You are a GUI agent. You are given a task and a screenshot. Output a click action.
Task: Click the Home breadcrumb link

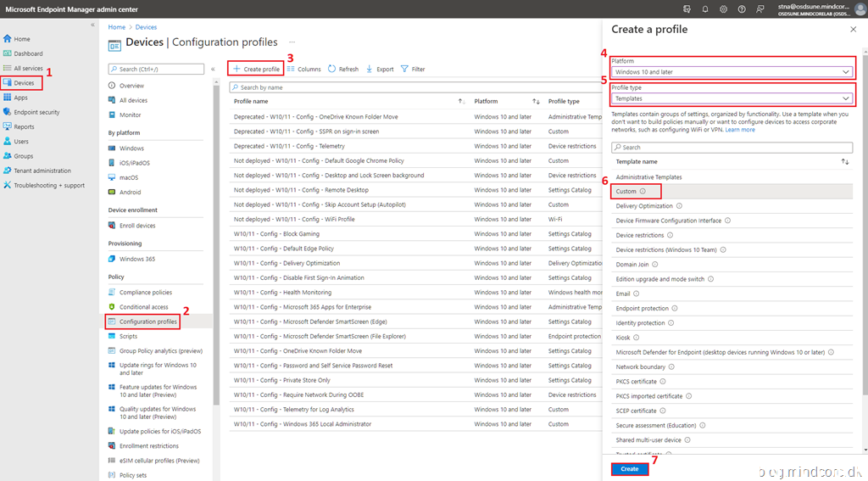point(117,27)
